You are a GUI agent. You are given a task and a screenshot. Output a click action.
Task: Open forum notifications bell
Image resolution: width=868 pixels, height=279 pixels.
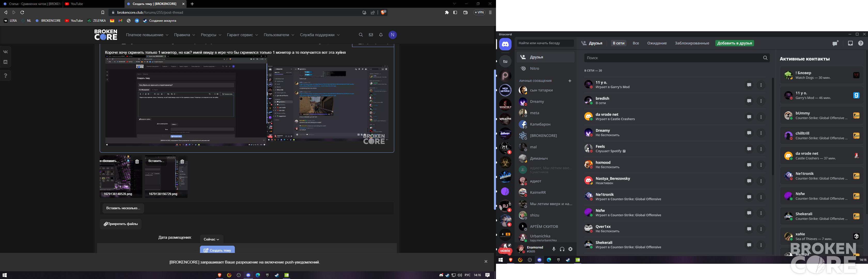[381, 35]
